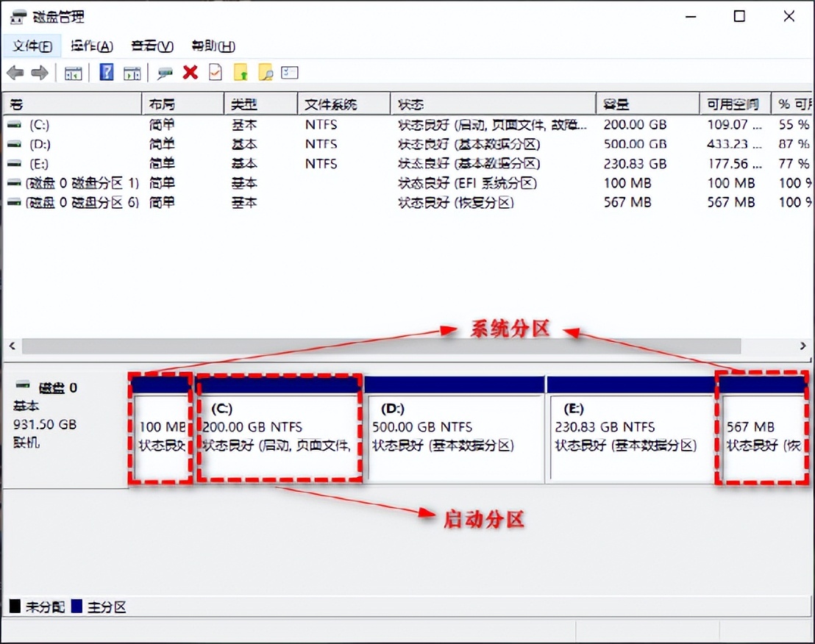Click the Back navigation arrow icon
The image size is (815, 644).
pyautogui.click(x=15, y=72)
